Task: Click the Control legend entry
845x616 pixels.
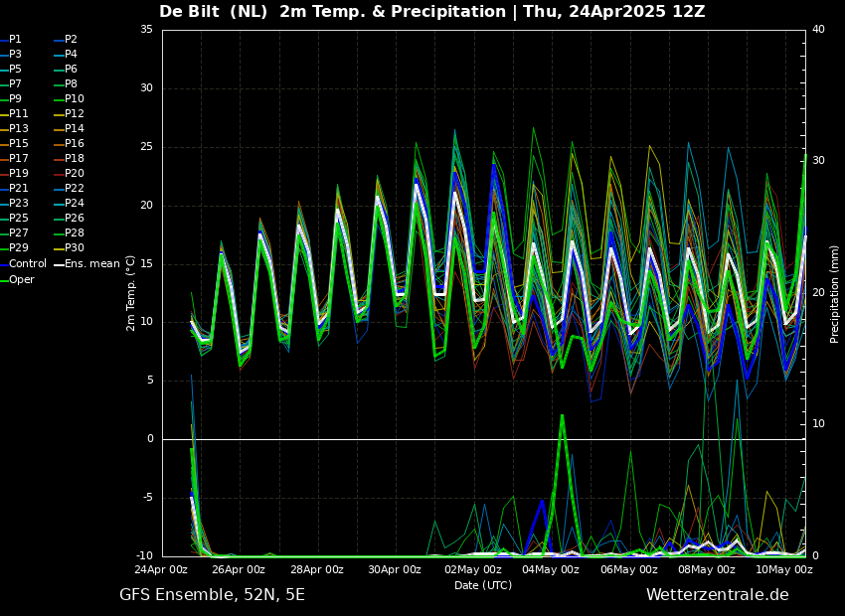Action: [28, 264]
